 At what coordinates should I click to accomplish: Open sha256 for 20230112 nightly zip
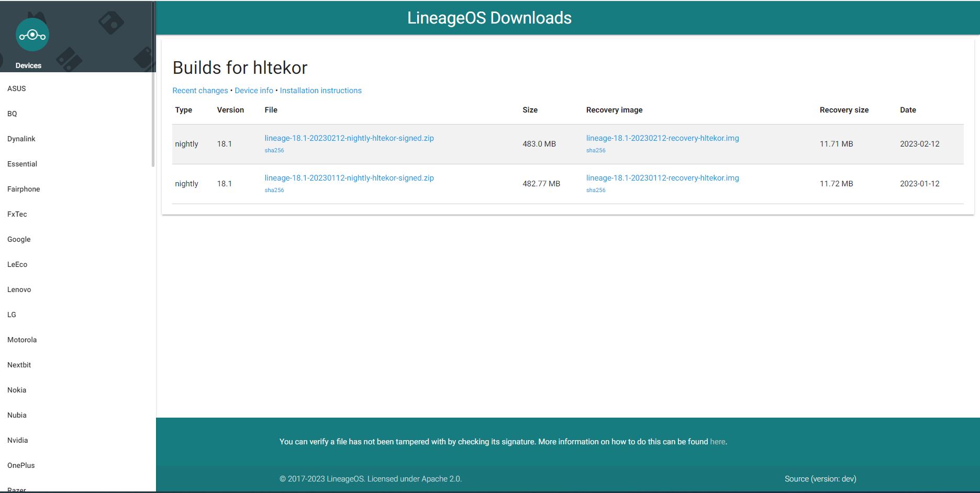(x=274, y=190)
